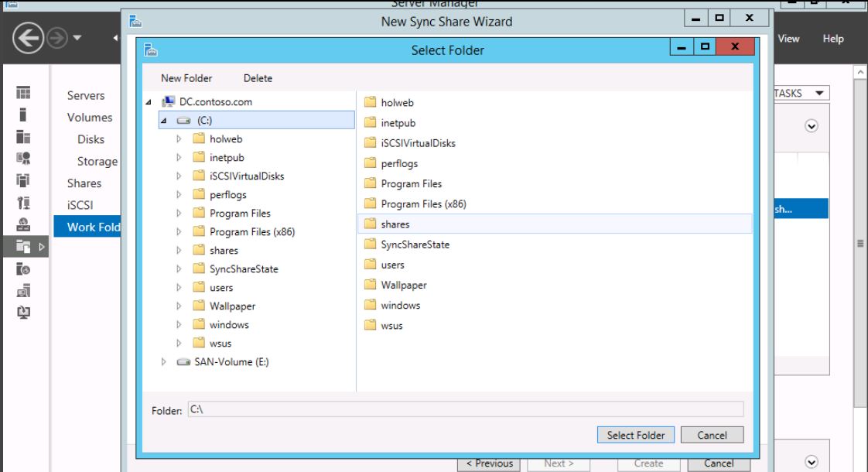Click DC.contoso.com computer icon
Viewport: 868px width, 472px height.
pos(169,101)
